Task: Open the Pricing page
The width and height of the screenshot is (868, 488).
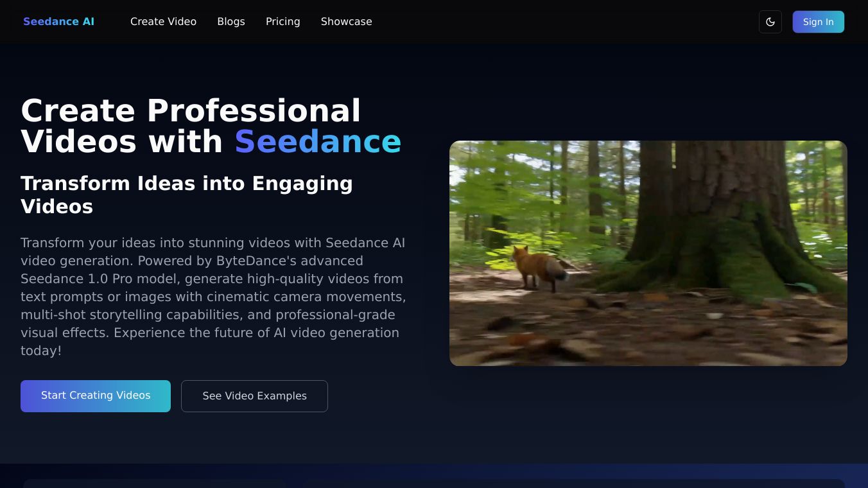Action: coord(283,21)
